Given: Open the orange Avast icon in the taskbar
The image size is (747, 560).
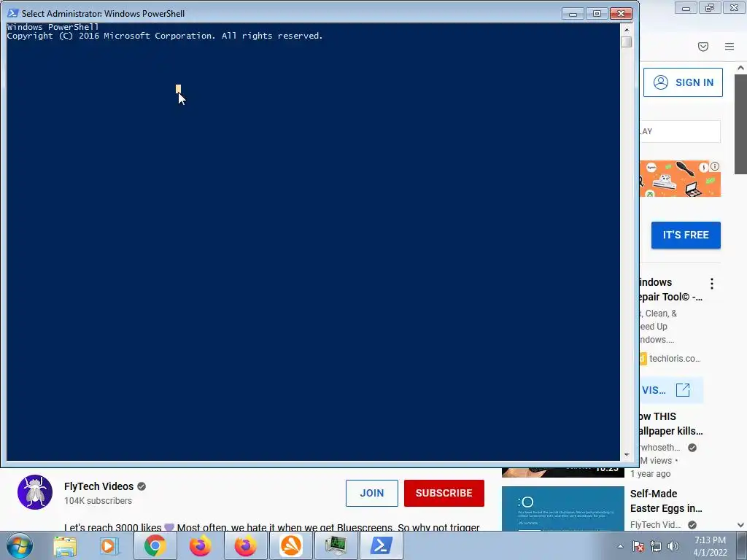Looking at the screenshot, I should pos(290,546).
